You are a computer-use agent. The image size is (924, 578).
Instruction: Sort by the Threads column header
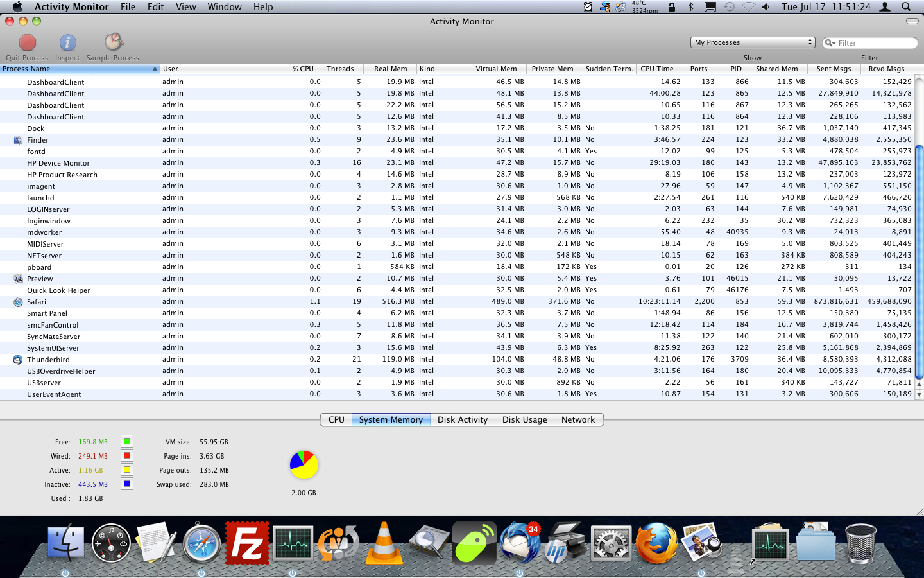coord(343,69)
